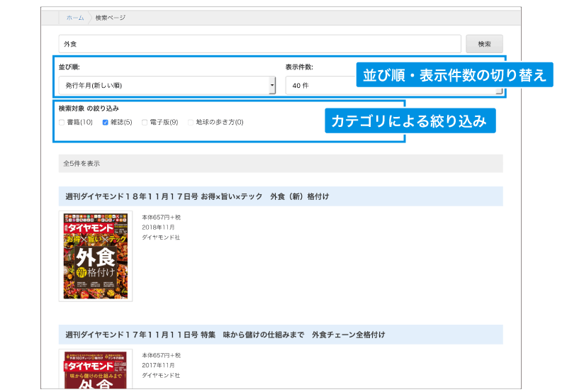
Task: Click the 検索対象 の絞り込み heading
Action: click(89, 108)
